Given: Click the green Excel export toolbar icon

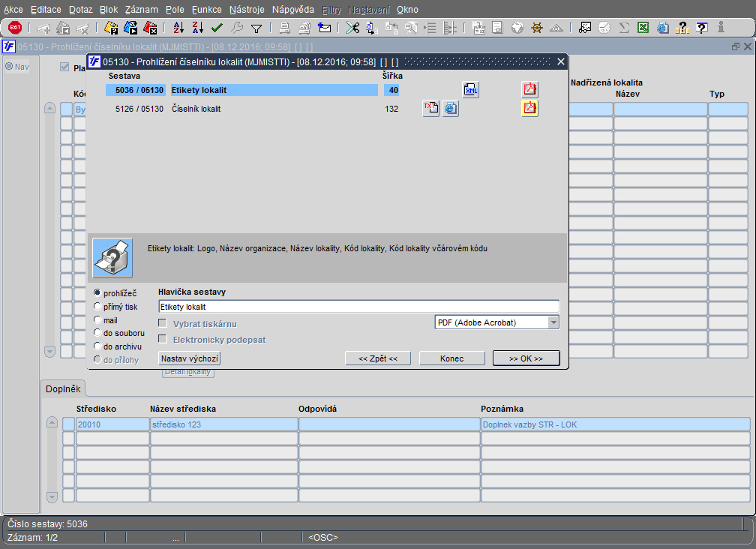Looking at the screenshot, I should coord(643,28).
